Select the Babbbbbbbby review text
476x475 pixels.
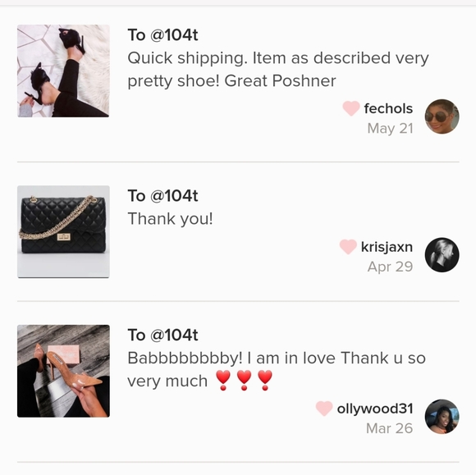point(277,370)
